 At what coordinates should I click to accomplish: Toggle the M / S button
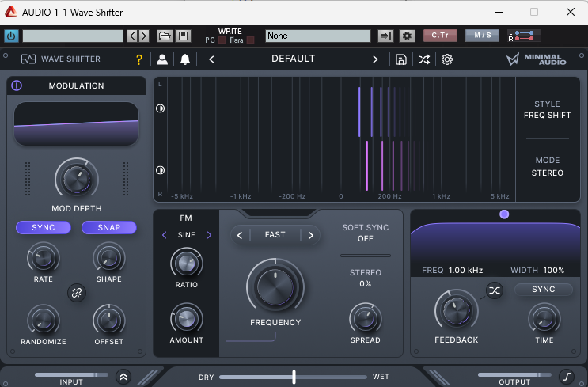click(x=482, y=36)
